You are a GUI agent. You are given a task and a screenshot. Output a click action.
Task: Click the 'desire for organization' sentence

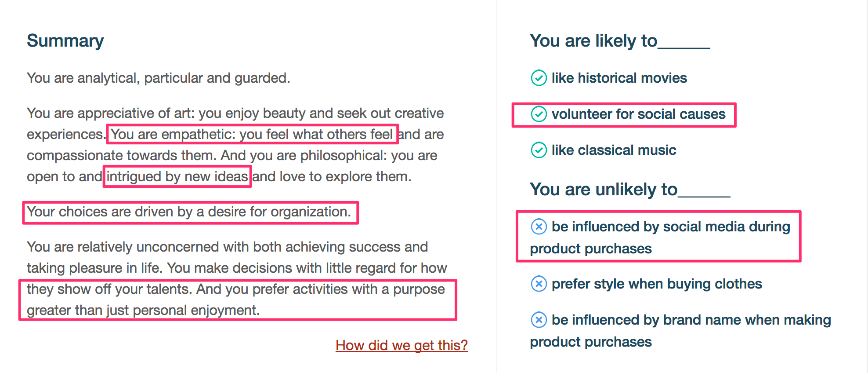(x=189, y=212)
